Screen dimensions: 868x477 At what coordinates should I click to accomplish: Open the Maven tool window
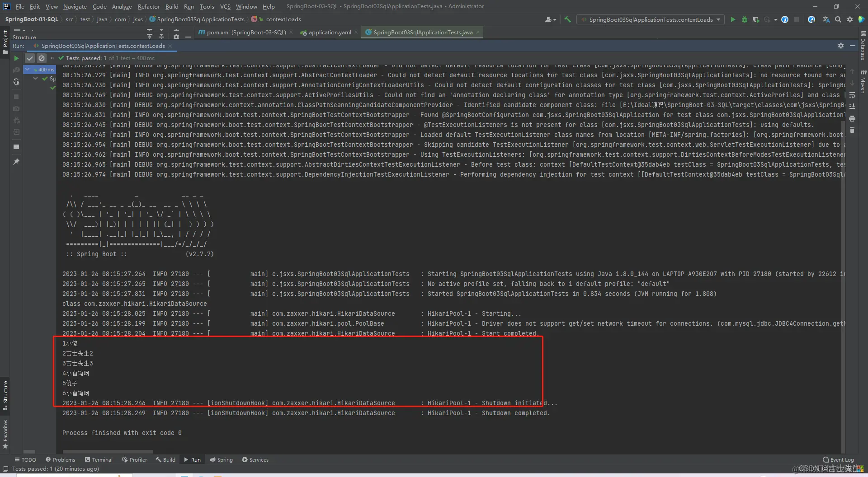863,81
